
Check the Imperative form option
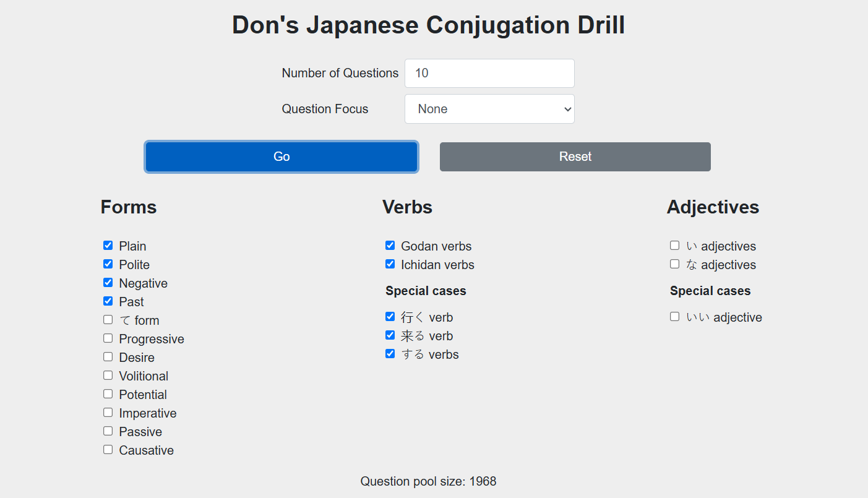point(108,412)
